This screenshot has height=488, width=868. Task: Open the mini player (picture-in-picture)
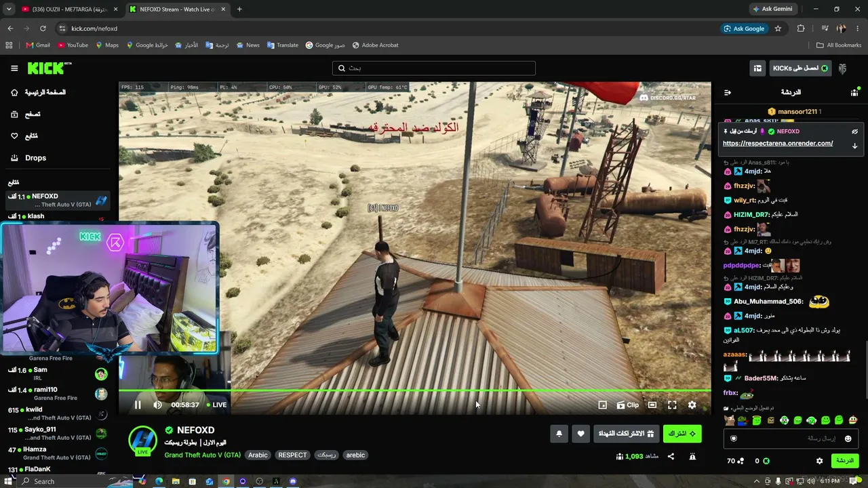click(x=602, y=405)
